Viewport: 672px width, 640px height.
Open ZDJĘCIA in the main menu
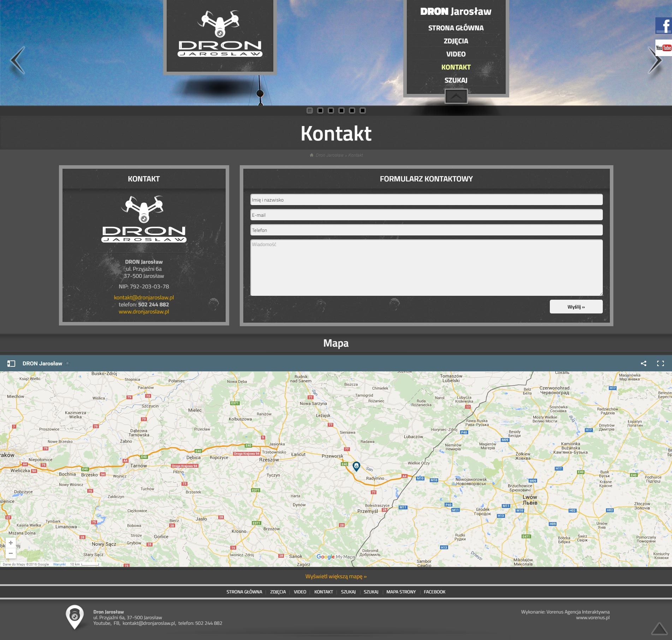tap(456, 41)
